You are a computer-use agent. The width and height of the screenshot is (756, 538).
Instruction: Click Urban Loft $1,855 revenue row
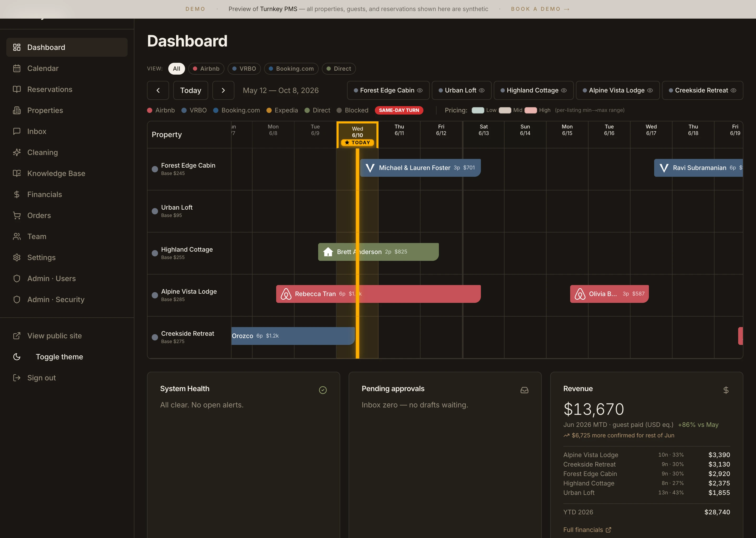(x=647, y=493)
